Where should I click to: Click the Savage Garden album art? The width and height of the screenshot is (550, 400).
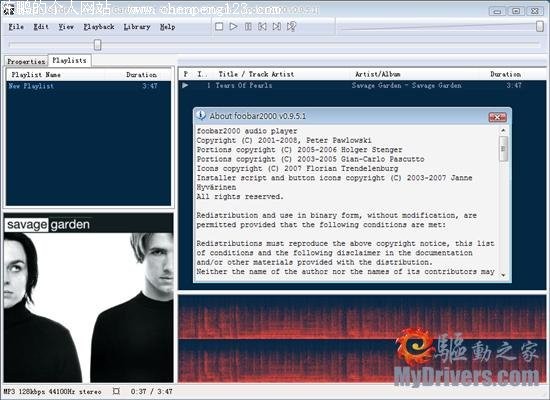click(x=88, y=298)
